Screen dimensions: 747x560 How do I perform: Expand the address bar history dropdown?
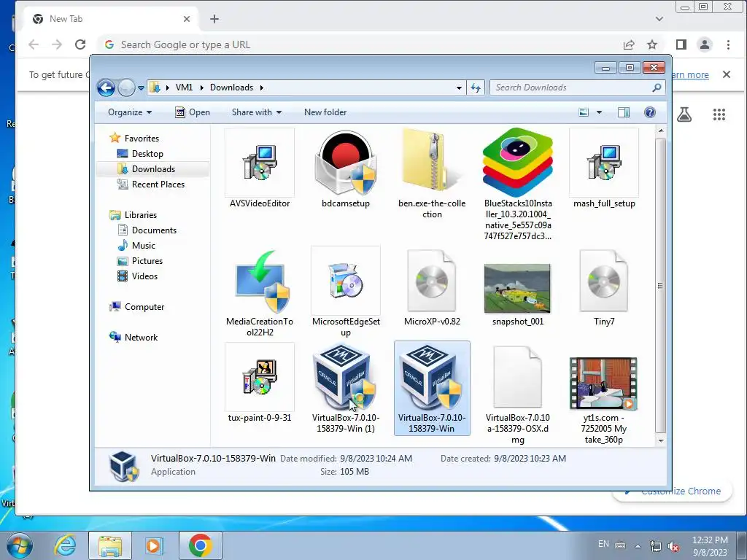tap(459, 87)
